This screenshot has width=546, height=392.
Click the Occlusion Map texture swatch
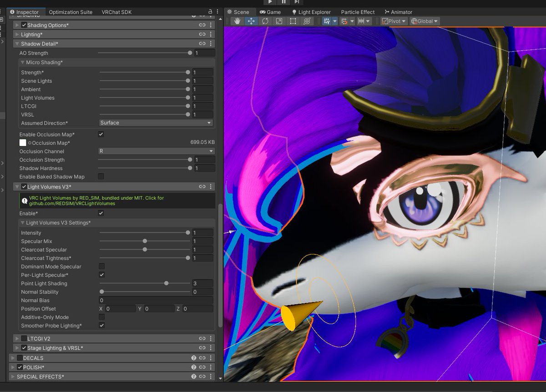point(23,143)
